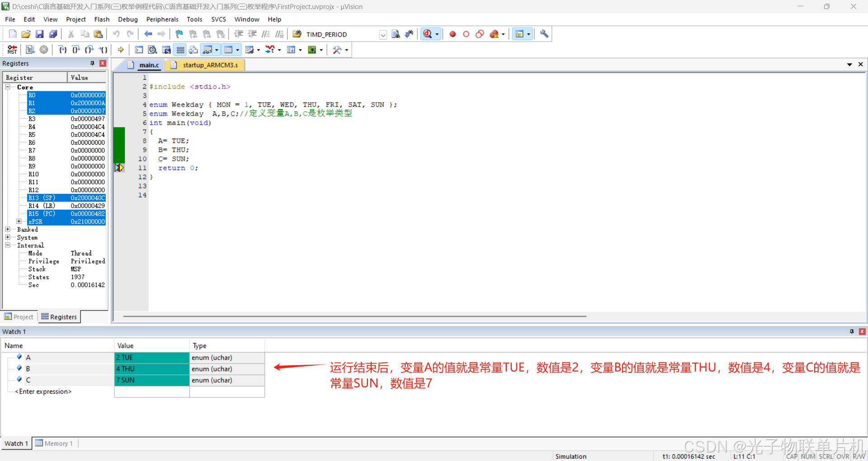
Task: Select the Watch 1 bottom tab
Action: click(x=16, y=443)
